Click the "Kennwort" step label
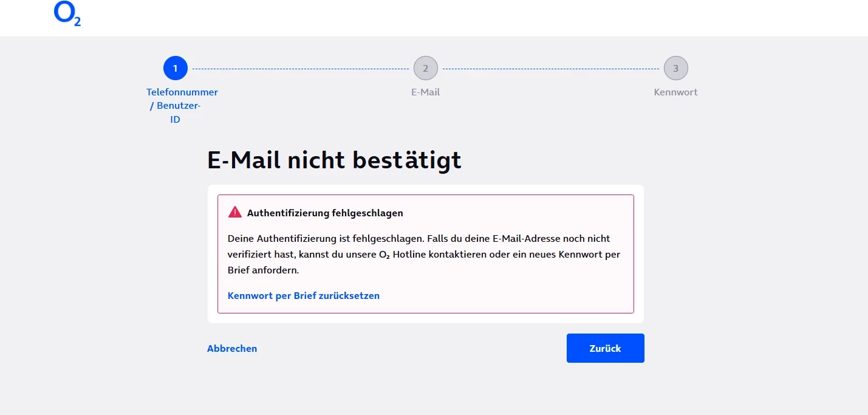Viewport: 868px width, 415px height. [675, 92]
